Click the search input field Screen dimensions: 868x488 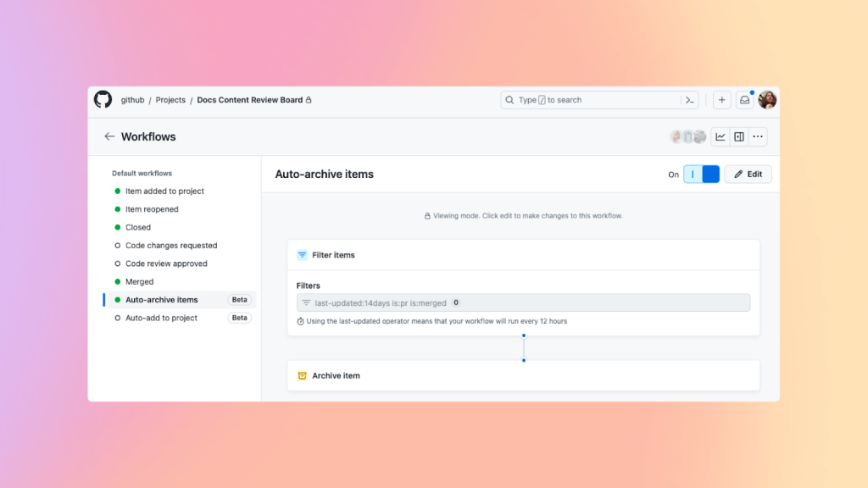pos(593,100)
